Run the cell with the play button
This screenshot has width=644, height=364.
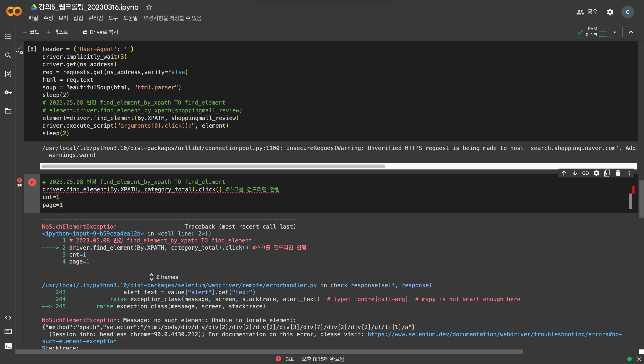pos(32,182)
